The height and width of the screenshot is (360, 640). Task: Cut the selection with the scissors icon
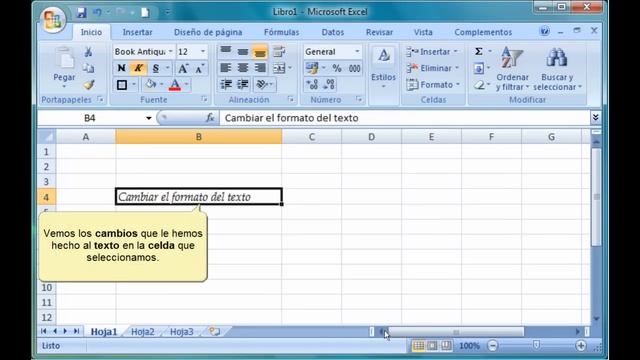point(89,52)
